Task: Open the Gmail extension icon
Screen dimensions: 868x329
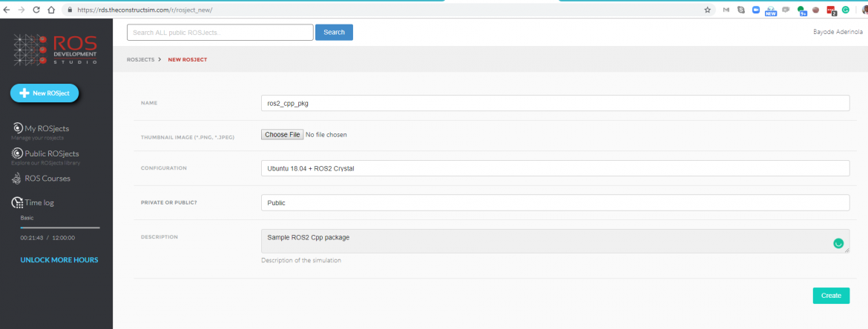Action: [726, 10]
